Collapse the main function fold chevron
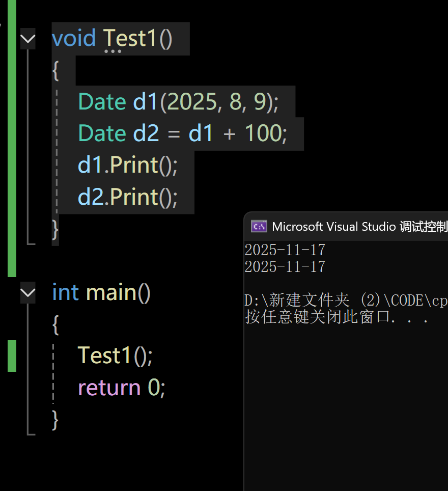Image resolution: width=448 pixels, height=491 pixels. click(x=28, y=293)
